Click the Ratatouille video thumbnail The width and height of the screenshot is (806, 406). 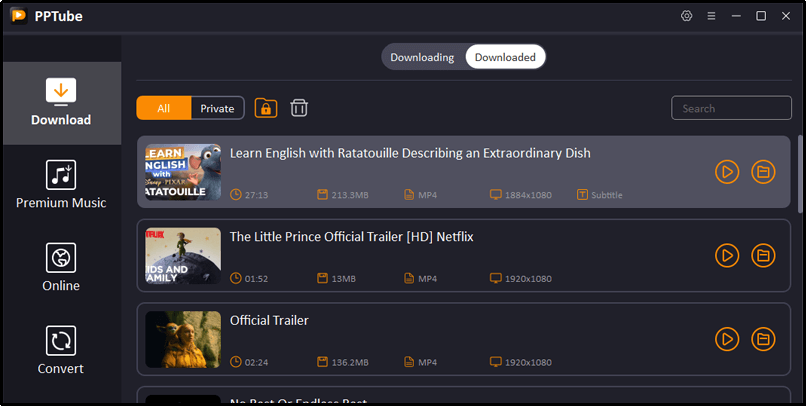(183, 172)
